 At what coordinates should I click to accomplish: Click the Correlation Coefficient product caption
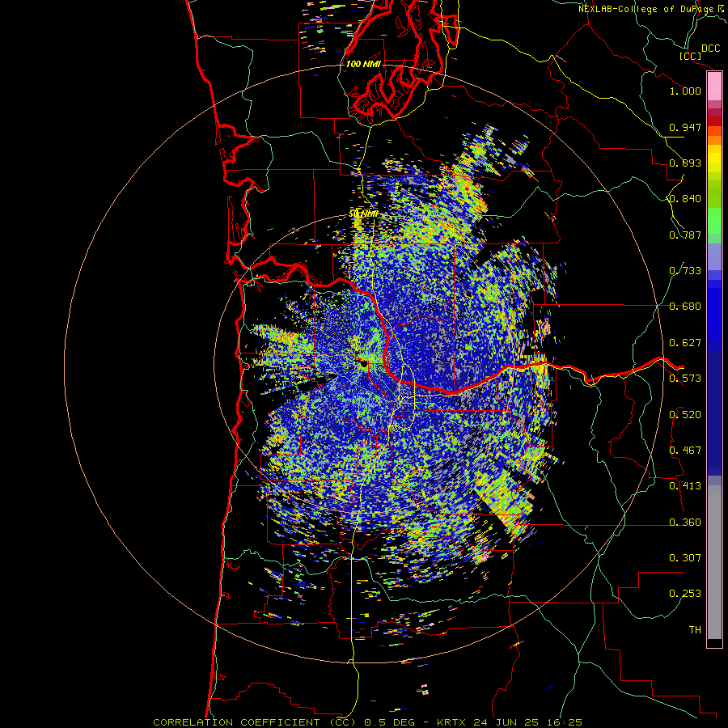point(255,722)
